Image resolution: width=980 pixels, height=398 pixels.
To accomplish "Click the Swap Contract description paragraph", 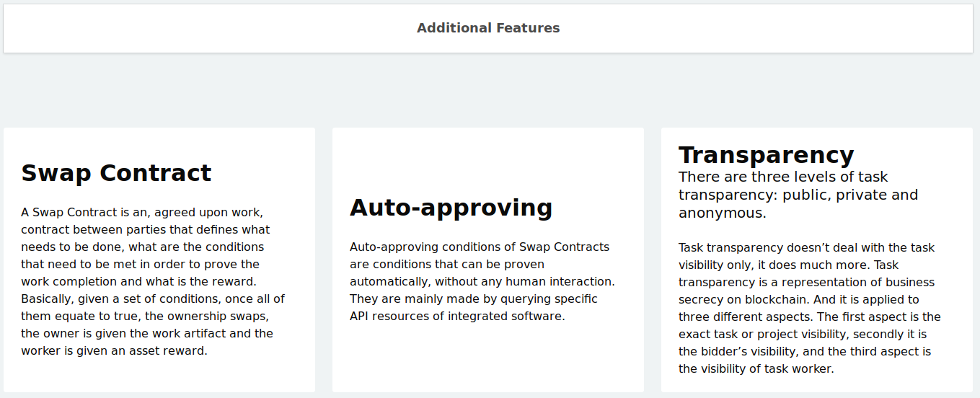I will tap(153, 282).
